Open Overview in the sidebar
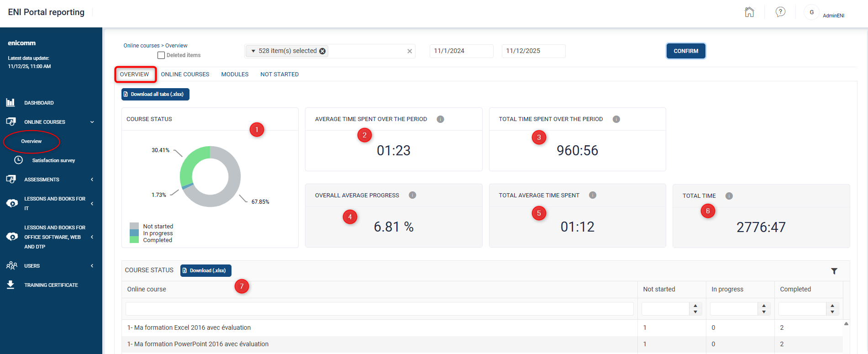Viewport: 868px width, 354px height. click(x=31, y=141)
